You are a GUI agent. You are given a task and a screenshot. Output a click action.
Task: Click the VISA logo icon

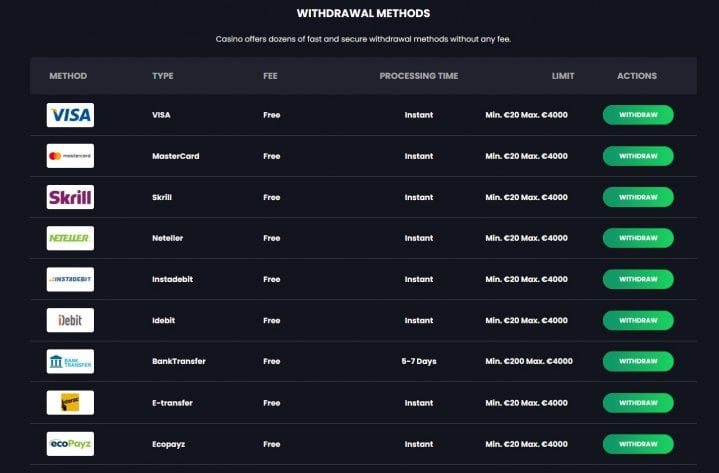(70, 115)
